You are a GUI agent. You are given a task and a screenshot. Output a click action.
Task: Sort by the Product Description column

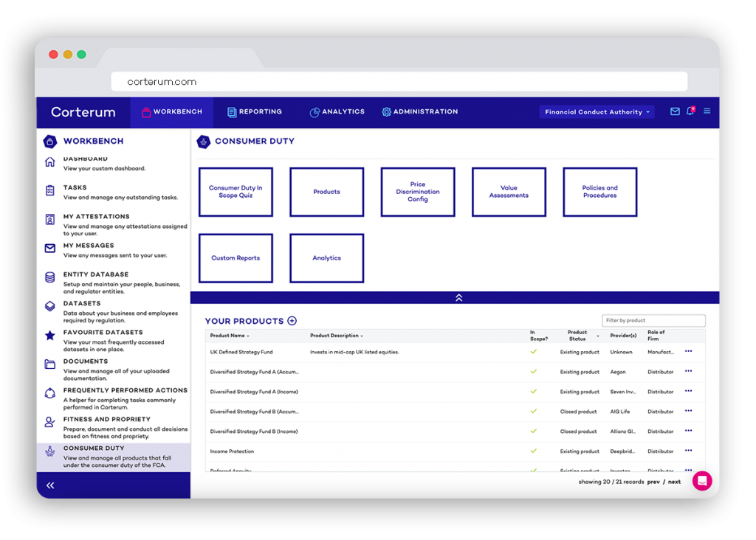coord(337,336)
